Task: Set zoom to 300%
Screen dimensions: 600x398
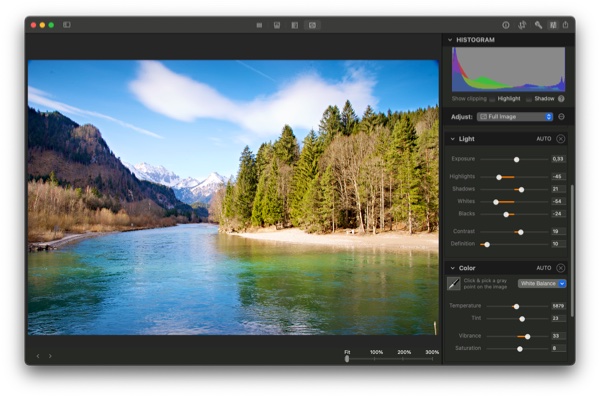Action: point(432,352)
